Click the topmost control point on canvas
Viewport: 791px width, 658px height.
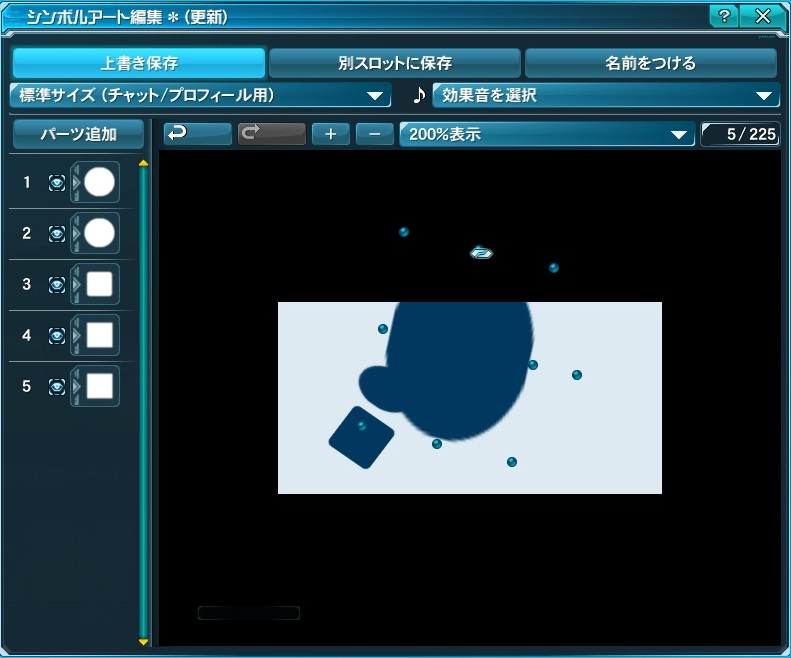[x=404, y=232]
